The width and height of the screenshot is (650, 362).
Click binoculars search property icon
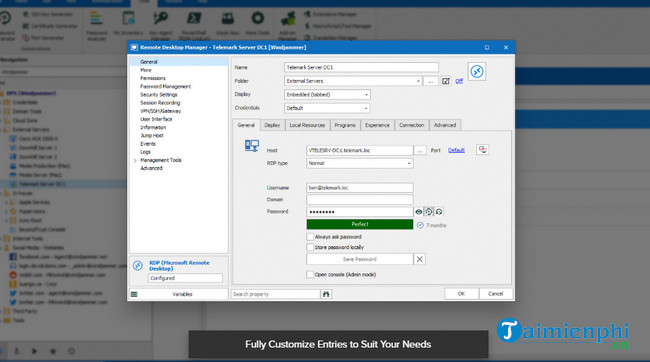(x=326, y=294)
